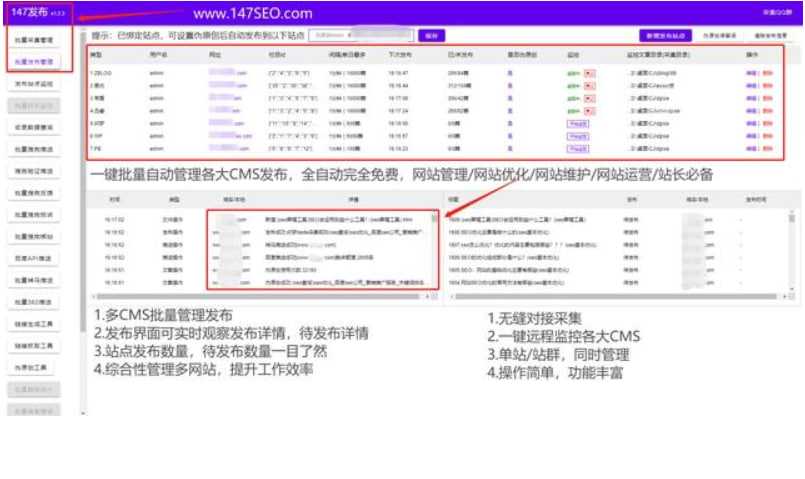Click the outlined monitor button in row 7 PB
Image resolution: width=805 pixels, height=479 pixels.
(x=578, y=148)
